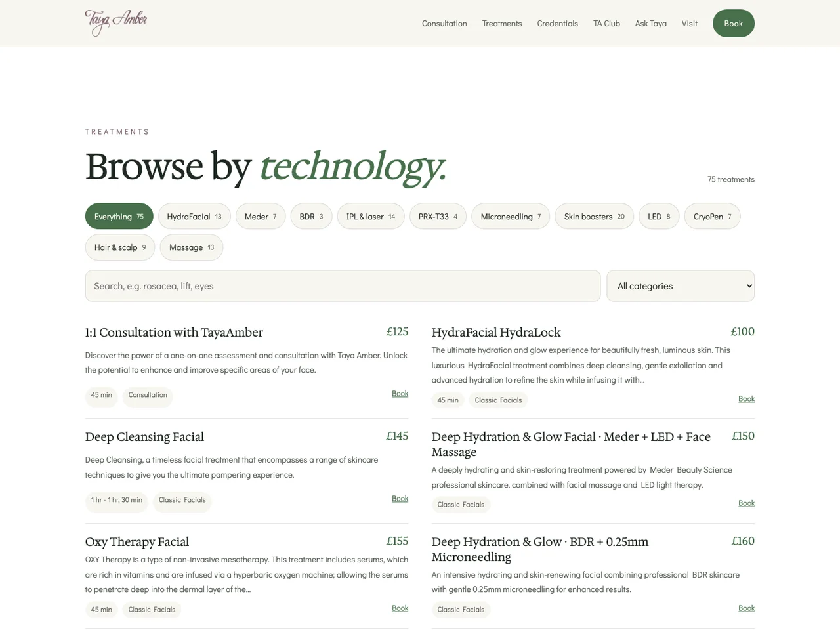The width and height of the screenshot is (840, 630).
Task: Click the Oxy Therapy Facial heading
Action: point(137,542)
